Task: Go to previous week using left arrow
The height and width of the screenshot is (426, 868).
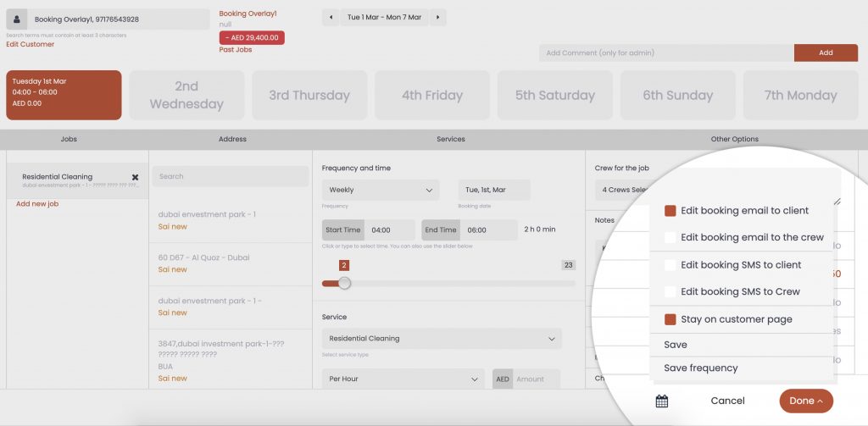Action: [x=330, y=17]
